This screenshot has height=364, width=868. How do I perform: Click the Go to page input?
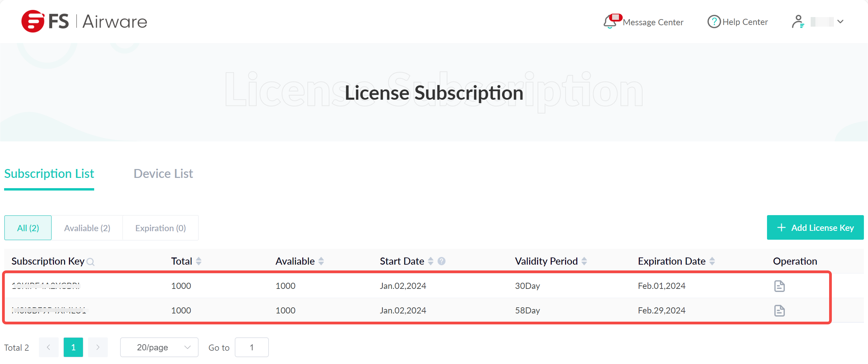coord(251,347)
